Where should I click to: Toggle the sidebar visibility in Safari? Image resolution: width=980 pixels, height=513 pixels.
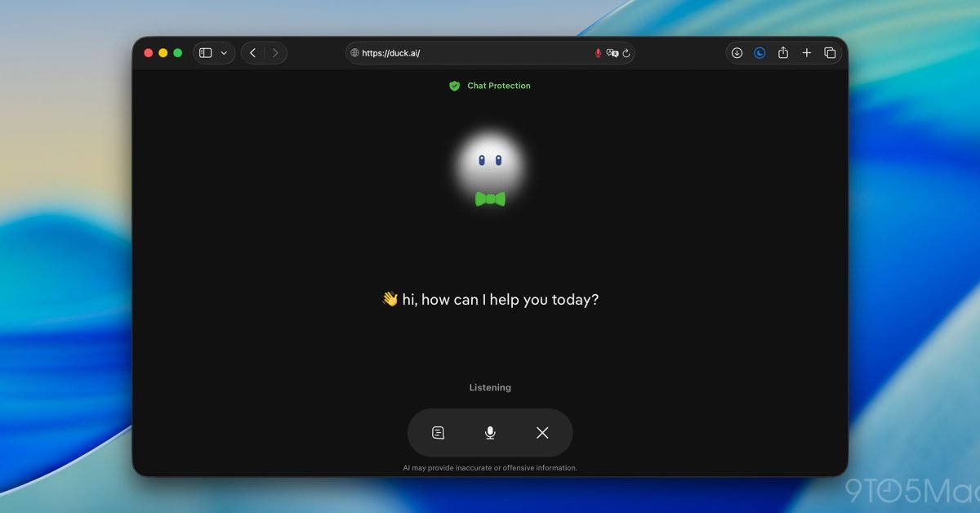tap(204, 51)
